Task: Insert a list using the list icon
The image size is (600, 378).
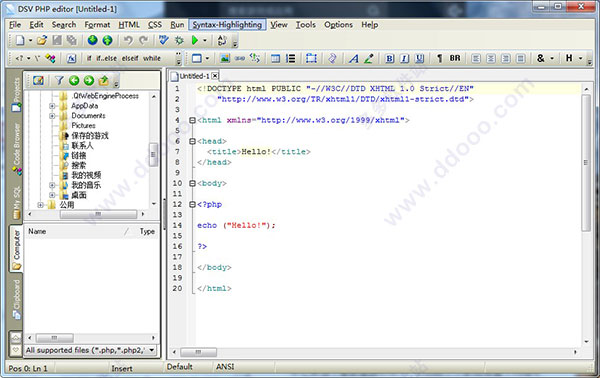Action: point(290,58)
